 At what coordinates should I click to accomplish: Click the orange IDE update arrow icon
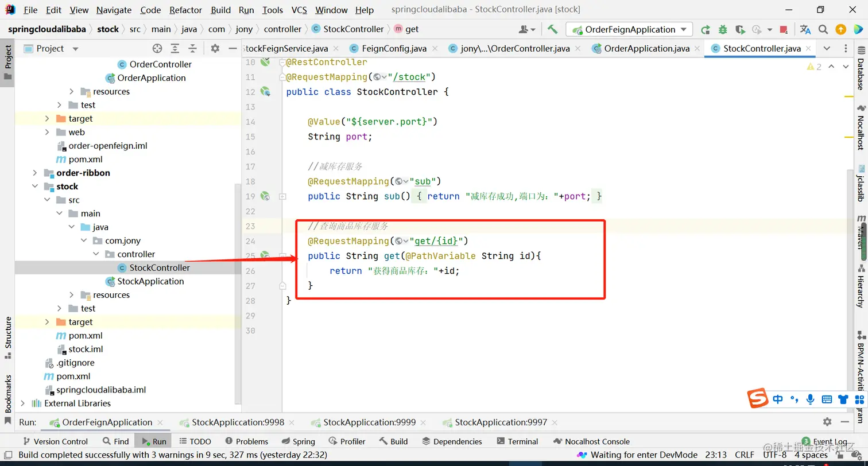(840, 29)
